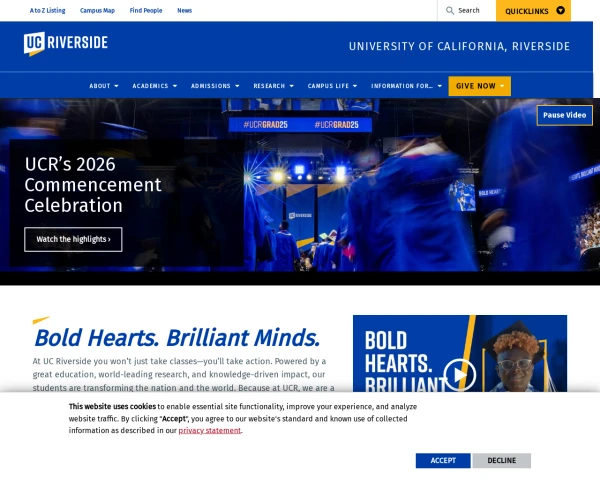Open the Campus Map link

(97, 10)
